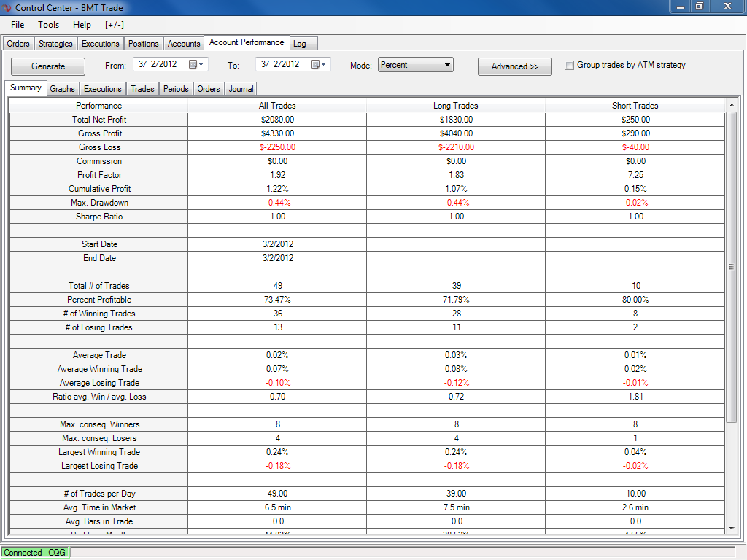Switch to the Positions tab
This screenshot has height=560, width=747.
click(x=144, y=44)
